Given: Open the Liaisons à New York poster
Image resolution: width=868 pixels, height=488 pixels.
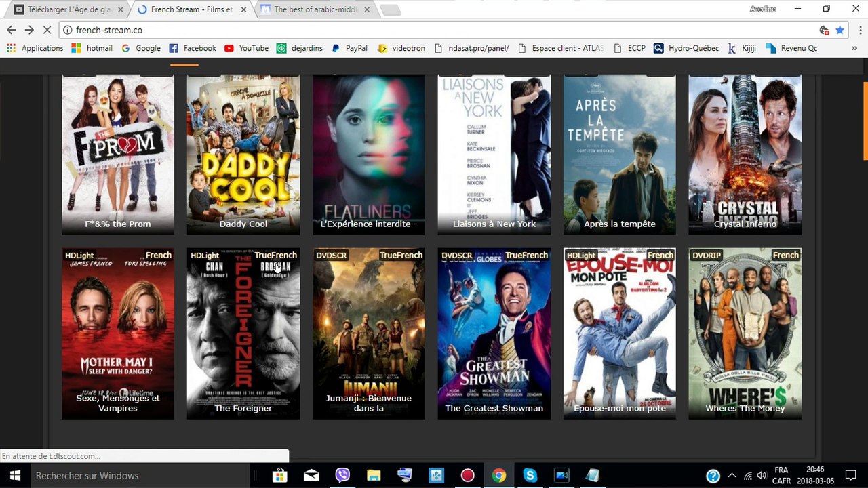Looking at the screenshot, I should (x=494, y=155).
